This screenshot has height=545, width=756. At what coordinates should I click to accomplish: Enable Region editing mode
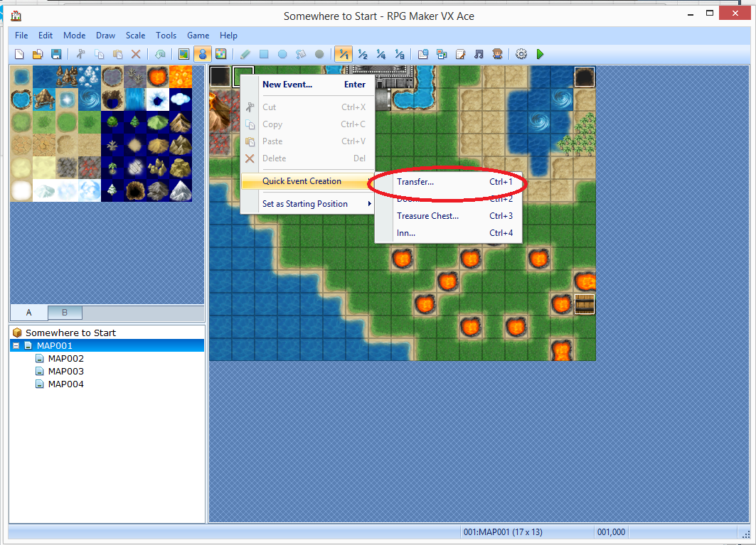(x=219, y=54)
